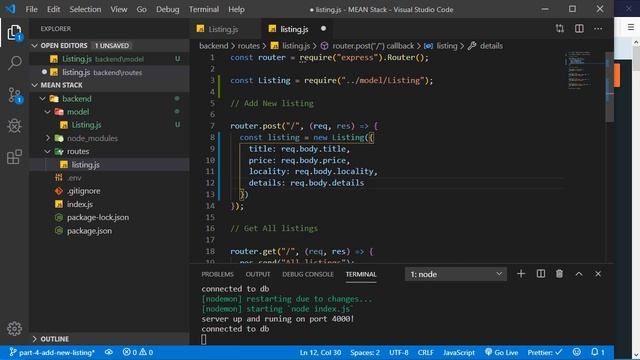Switch to the Debug Console tab

(308, 274)
